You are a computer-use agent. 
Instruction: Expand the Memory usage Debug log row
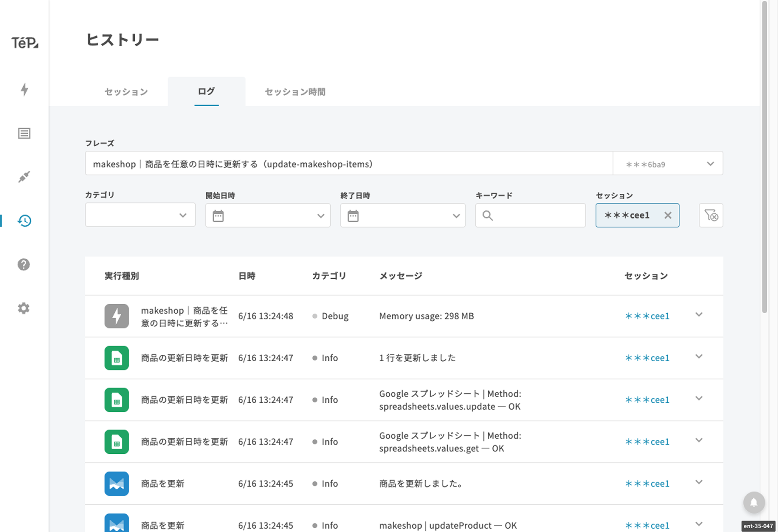[x=699, y=315]
